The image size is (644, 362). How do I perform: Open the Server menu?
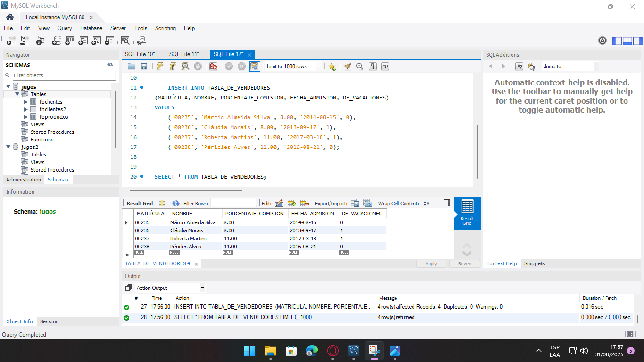coord(118,28)
